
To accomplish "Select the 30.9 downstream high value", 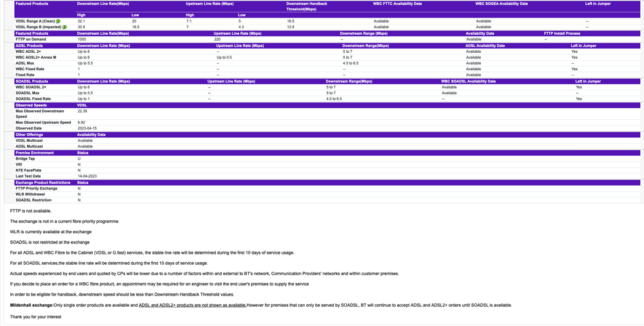I will point(81,26).
